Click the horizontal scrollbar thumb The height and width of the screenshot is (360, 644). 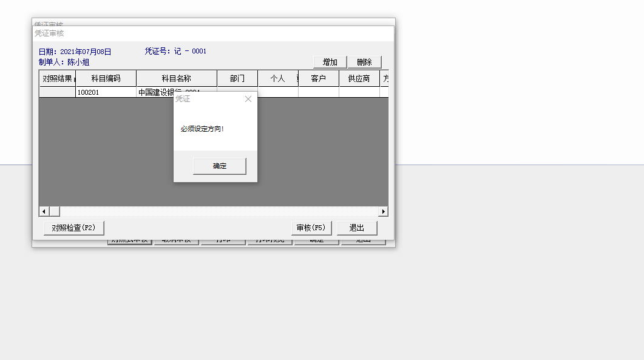55,211
